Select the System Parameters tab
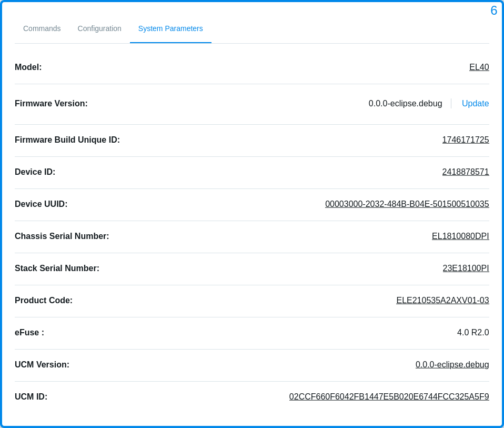The width and height of the screenshot is (504, 428). pos(170,28)
